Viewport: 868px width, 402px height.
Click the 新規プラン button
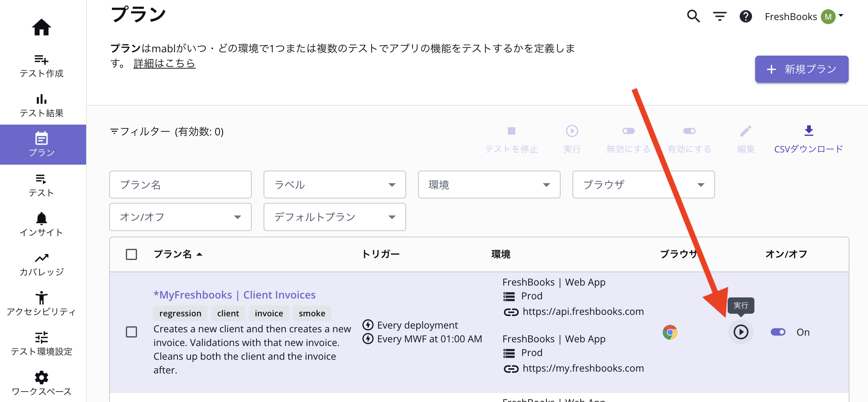click(x=802, y=69)
